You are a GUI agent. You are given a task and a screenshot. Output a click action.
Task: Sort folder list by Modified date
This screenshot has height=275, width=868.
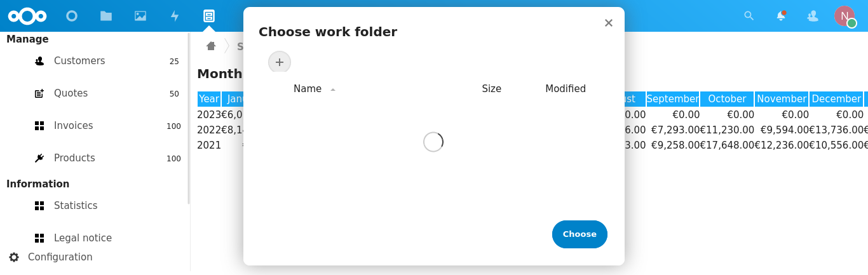pos(565,89)
